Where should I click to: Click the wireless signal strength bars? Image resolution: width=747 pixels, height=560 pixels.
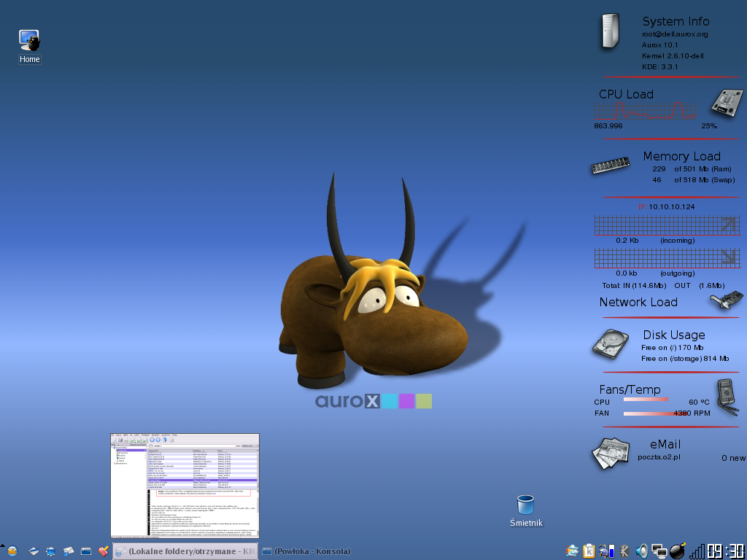(697, 551)
